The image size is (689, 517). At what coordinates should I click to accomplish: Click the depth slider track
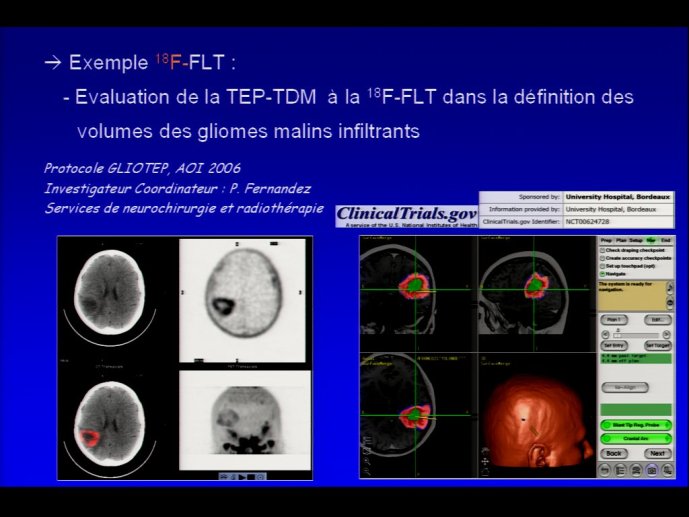pyautogui.click(x=636, y=335)
